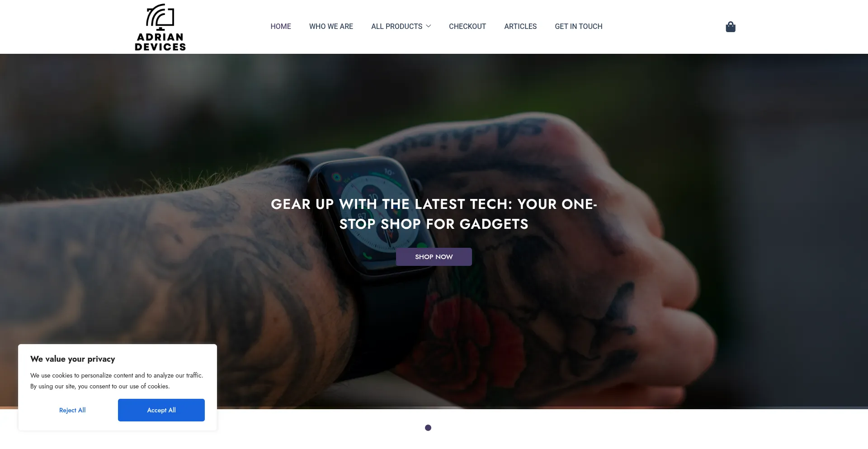This screenshot has width=868, height=449.
Task: Open the shopping bag cart icon
Action: (x=731, y=27)
